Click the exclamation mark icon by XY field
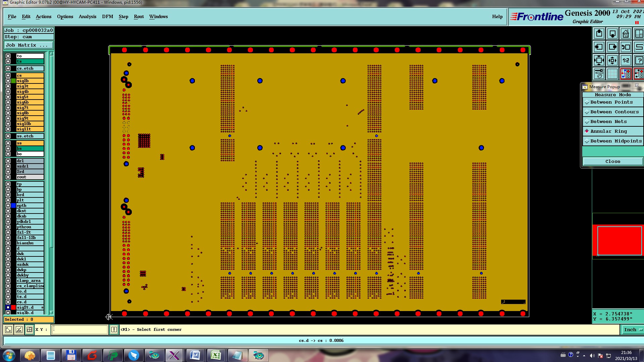The image size is (644, 362). point(114,329)
